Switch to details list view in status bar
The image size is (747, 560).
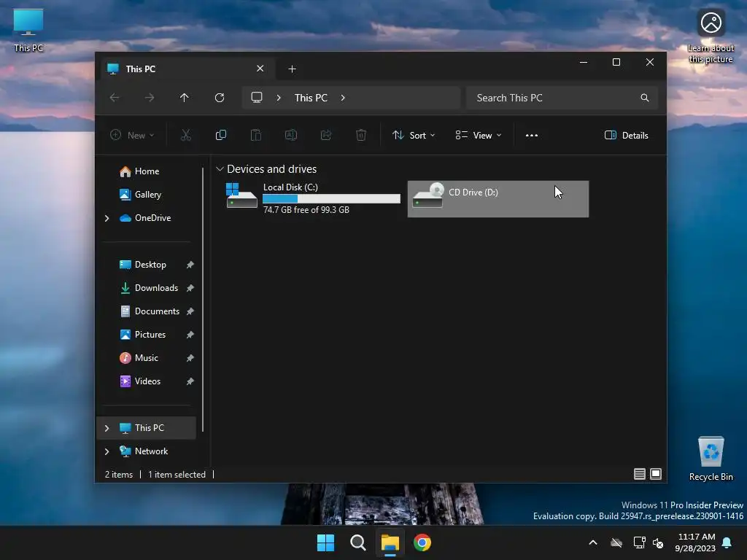(639, 474)
